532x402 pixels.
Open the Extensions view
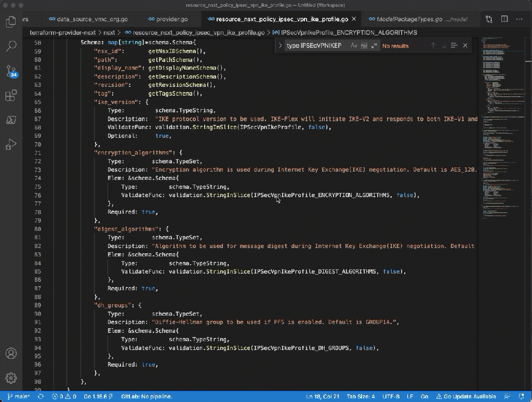11,96
